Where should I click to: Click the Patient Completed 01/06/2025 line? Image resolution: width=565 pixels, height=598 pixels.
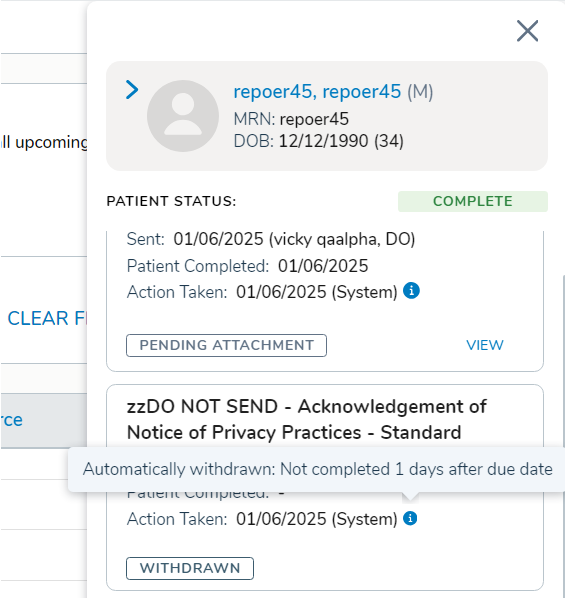coord(247,266)
